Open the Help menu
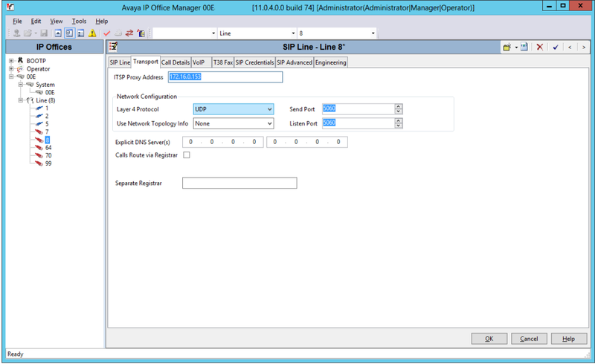Viewport: 595px width, 364px height. coord(101,22)
